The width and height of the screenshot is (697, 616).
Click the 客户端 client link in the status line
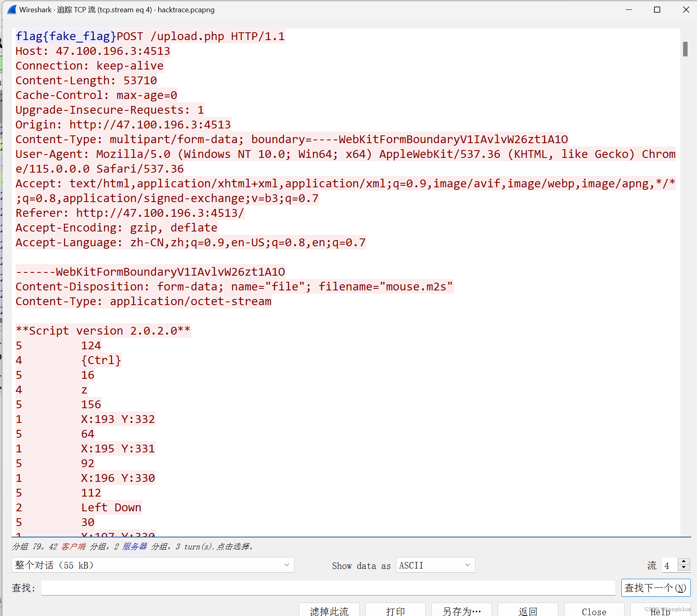pyautogui.click(x=74, y=546)
